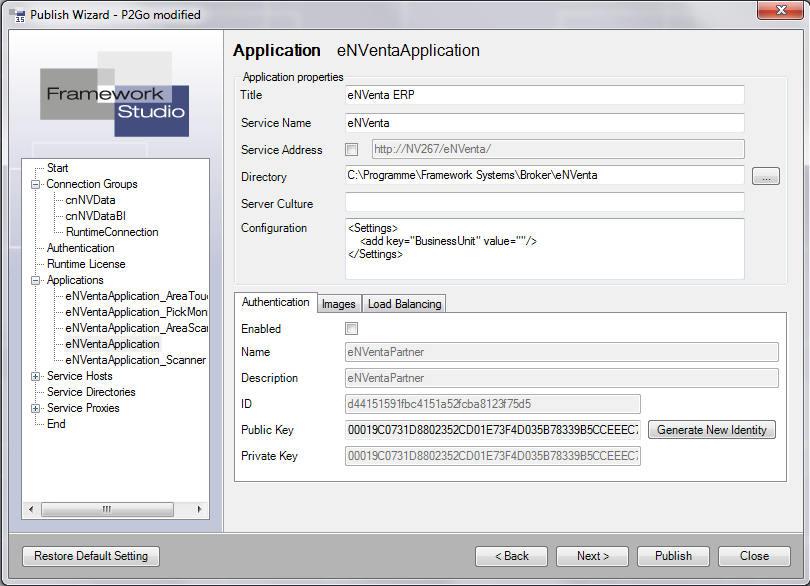
Task: Click the Directory input field
Action: [x=544, y=175]
